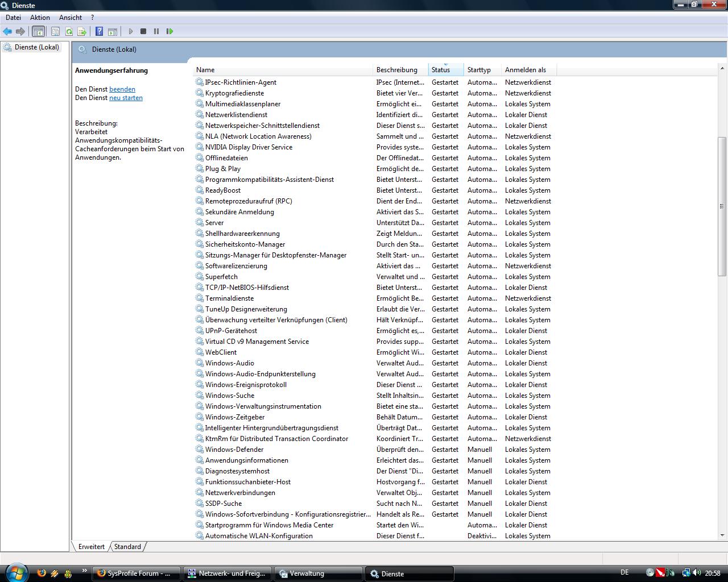Open the Help toolbar icon
Screen dimensions: 728x582
(99, 31)
